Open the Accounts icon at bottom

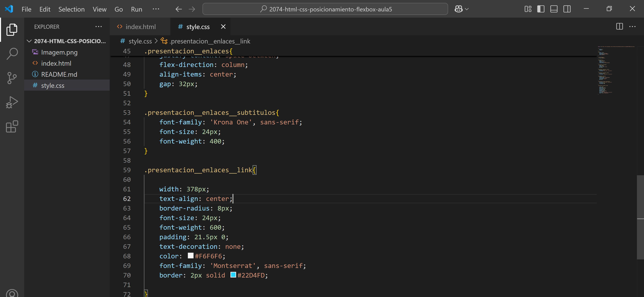pyautogui.click(x=12, y=293)
